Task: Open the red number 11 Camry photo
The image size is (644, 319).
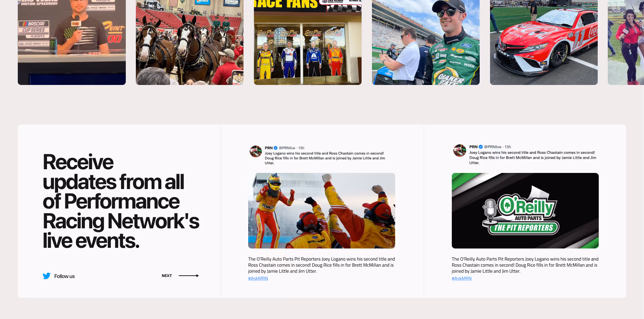Action: pyautogui.click(x=544, y=42)
